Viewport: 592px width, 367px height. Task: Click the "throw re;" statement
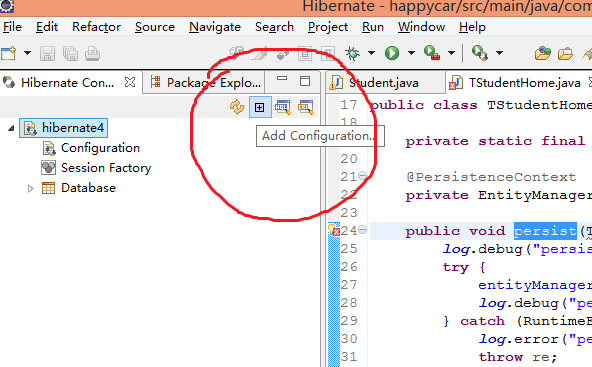coord(518,357)
